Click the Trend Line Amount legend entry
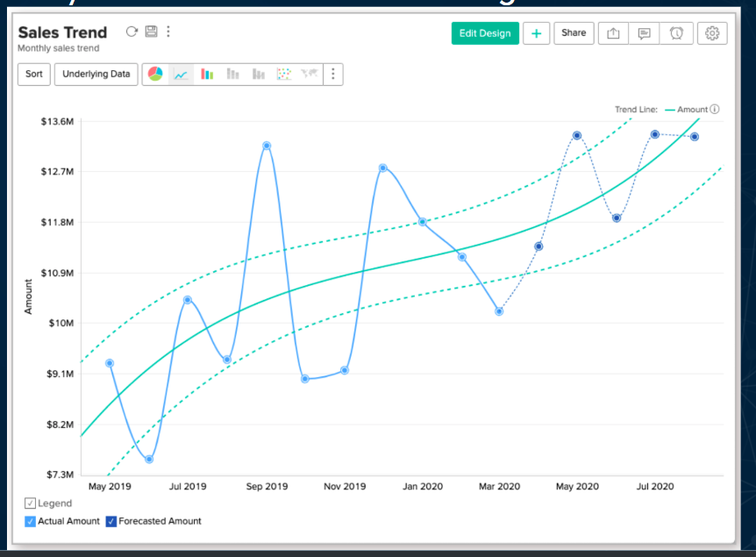The width and height of the screenshot is (756, 557). coord(686,110)
